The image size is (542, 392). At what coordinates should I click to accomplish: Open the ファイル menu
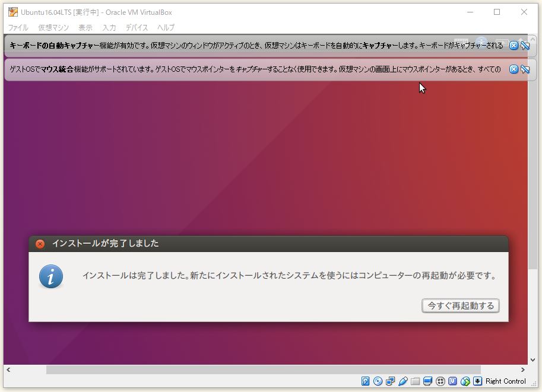point(18,28)
